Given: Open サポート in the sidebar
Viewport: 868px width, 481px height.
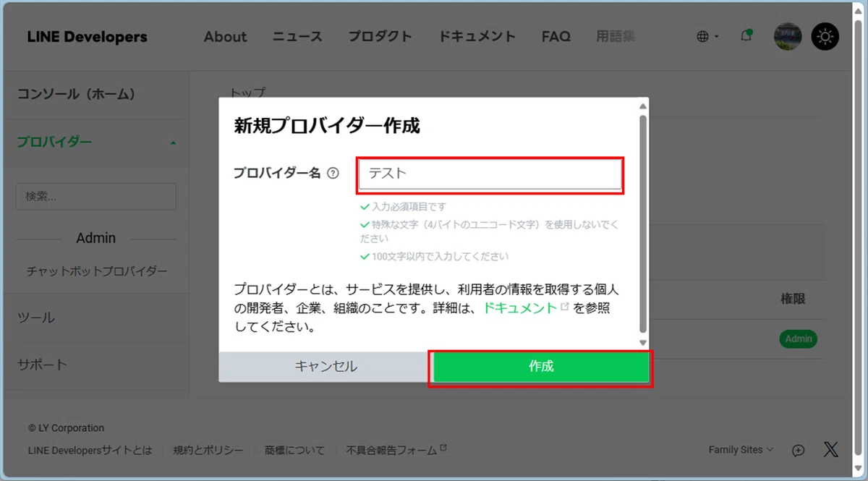Looking at the screenshot, I should 42,365.
